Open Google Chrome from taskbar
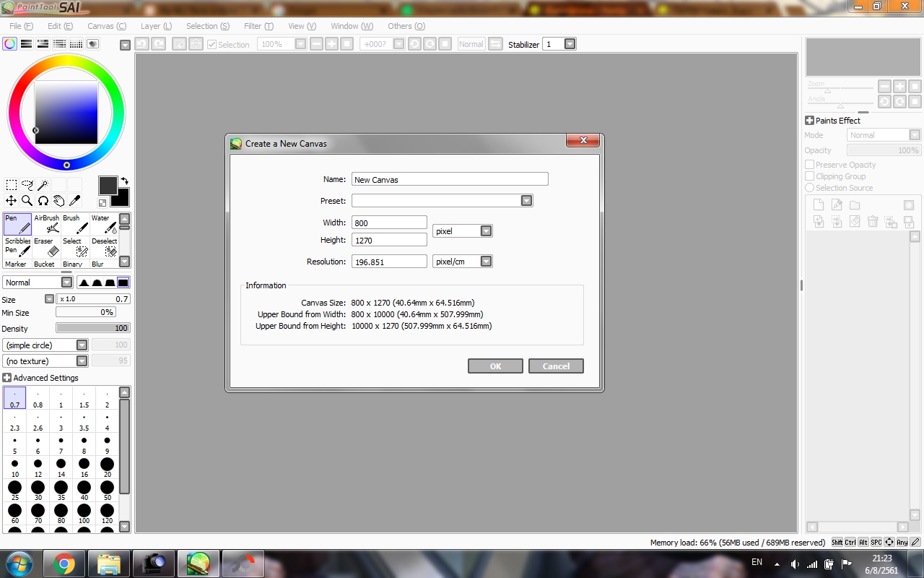924x578 pixels. [64, 564]
